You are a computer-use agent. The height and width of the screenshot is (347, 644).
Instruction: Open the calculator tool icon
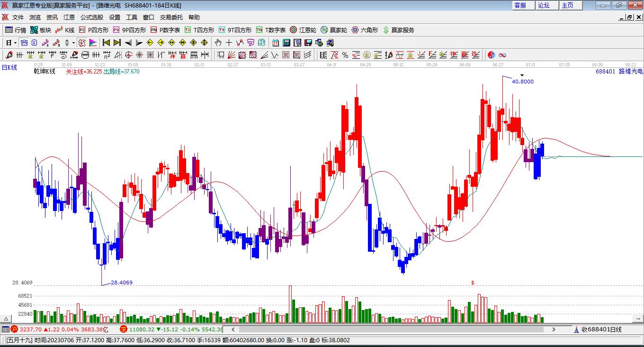pyautogui.click(x=286, y=43)
